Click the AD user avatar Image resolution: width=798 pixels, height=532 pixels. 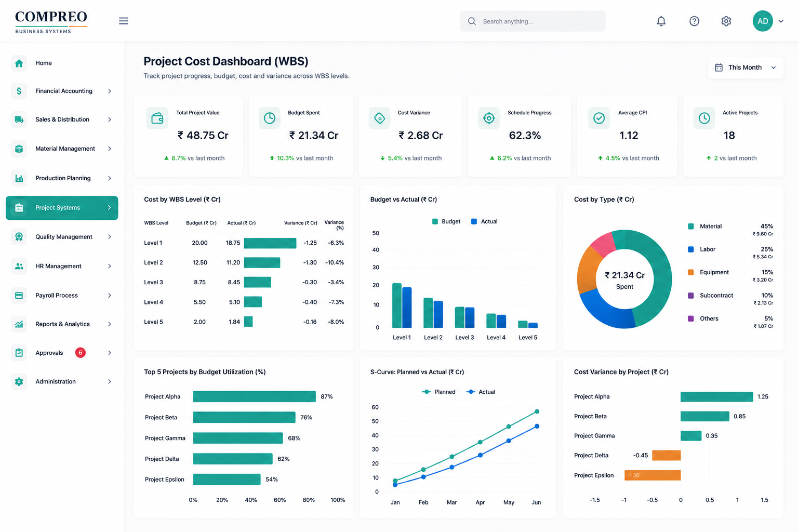coord(763,21)
